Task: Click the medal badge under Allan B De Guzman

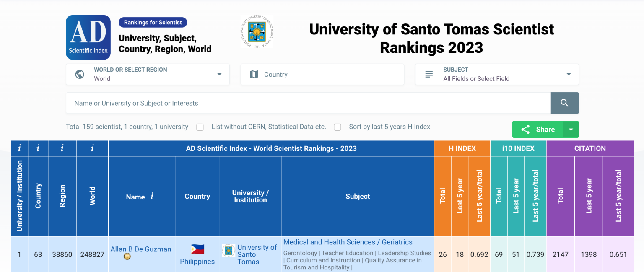Action: pyautogui.click(x=127, y=256)
